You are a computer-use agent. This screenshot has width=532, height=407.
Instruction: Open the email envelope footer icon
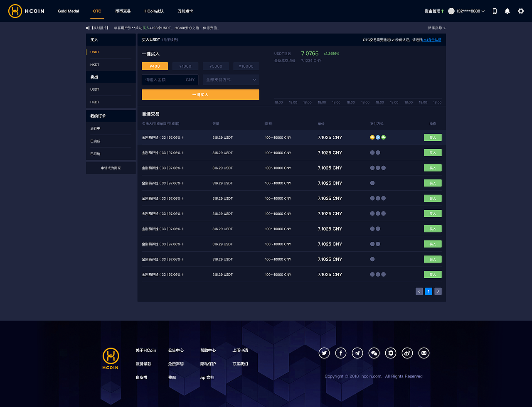424,353
